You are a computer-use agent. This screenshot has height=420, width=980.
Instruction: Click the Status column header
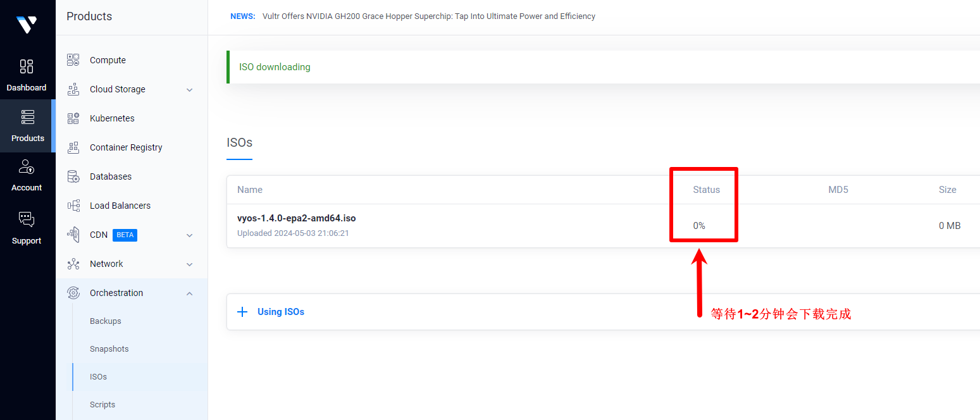(707, 190)
